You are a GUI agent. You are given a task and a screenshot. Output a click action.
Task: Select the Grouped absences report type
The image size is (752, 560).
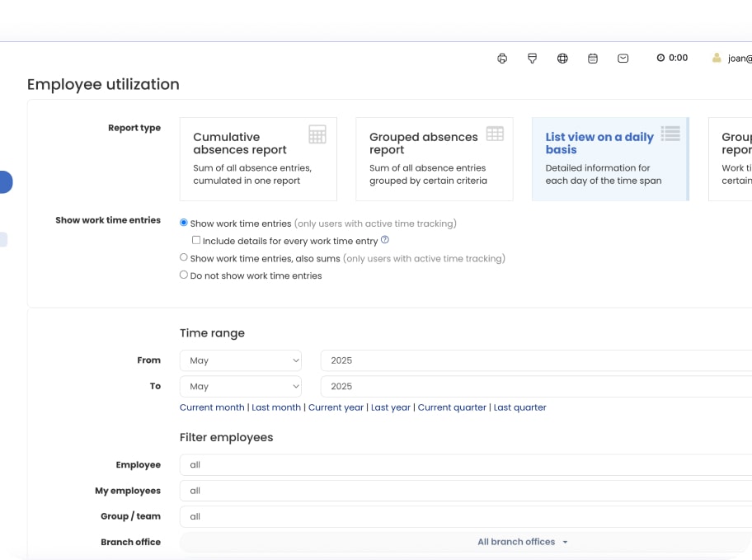pyautogui.click(x=434, y=158)
